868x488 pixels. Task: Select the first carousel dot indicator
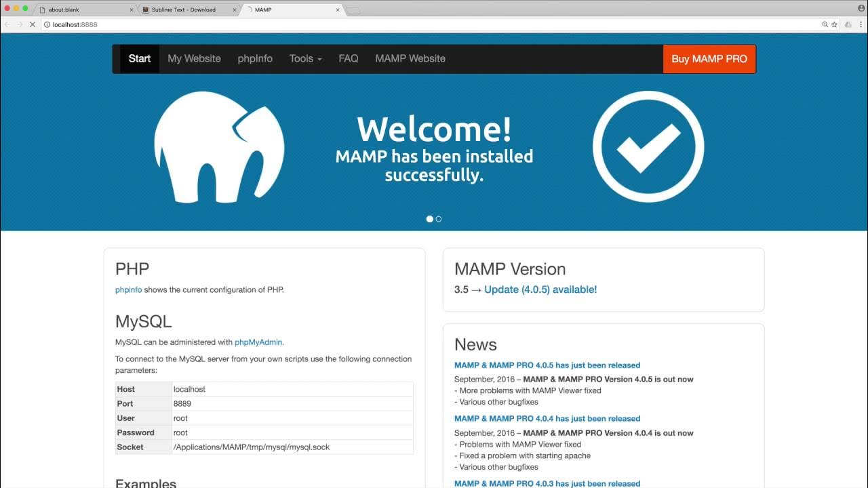point(429,219)
